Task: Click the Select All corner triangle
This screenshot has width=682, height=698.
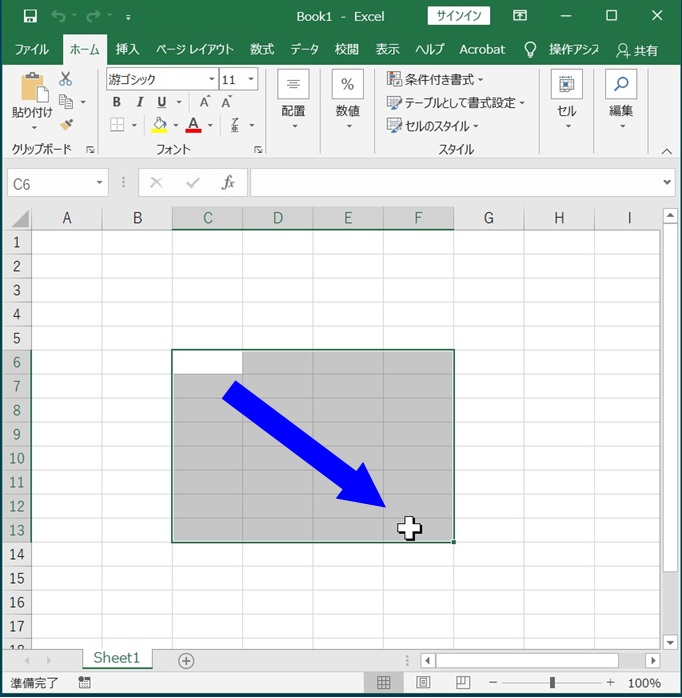Action: [19, 218]
